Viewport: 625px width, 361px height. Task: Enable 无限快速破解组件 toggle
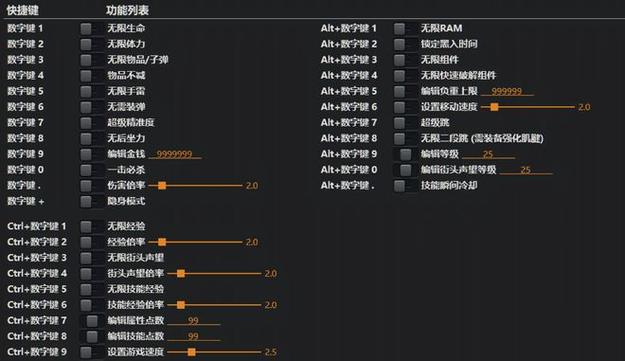(405, 75)
